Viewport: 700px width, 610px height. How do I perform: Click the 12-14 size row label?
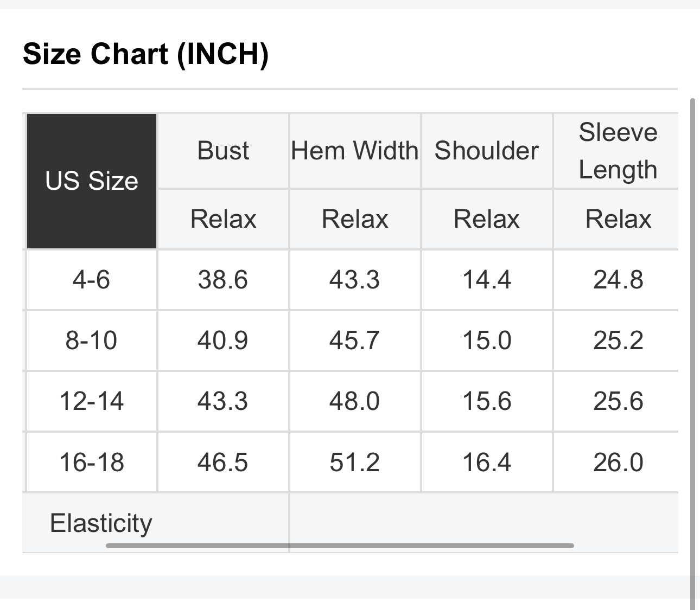click(91, 401)
